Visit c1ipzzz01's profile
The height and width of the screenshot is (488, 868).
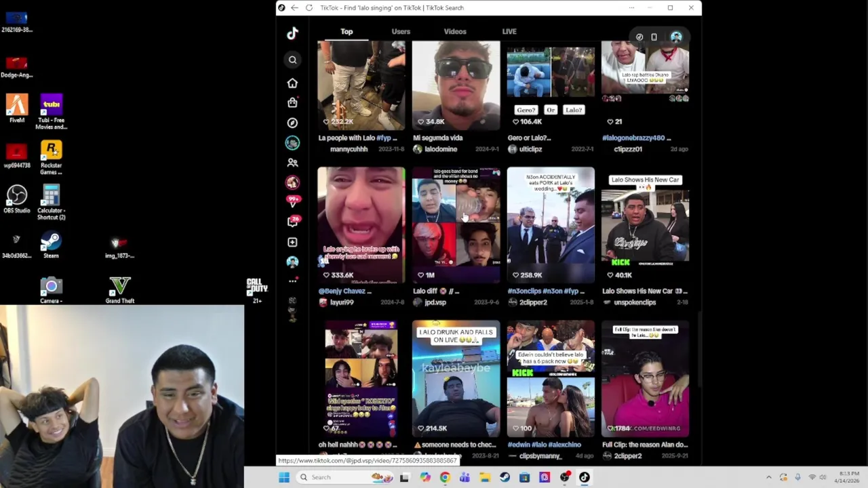pos(627,149)
